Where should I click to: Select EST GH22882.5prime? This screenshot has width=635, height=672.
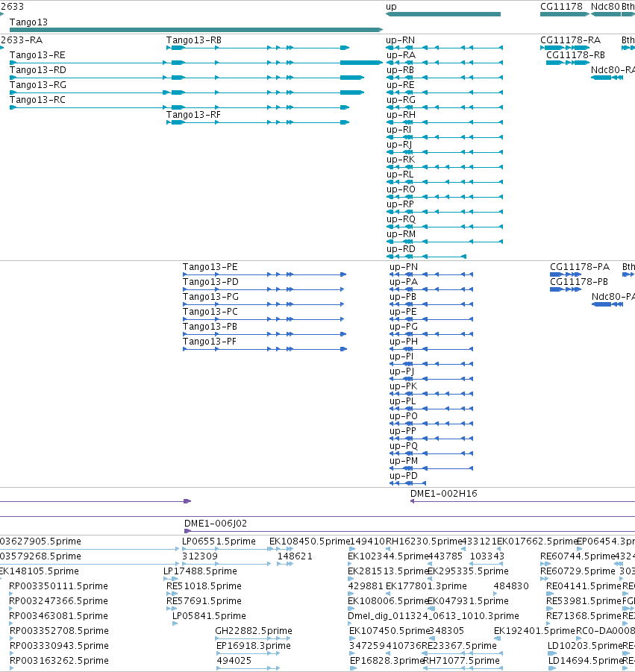[254, 631]
